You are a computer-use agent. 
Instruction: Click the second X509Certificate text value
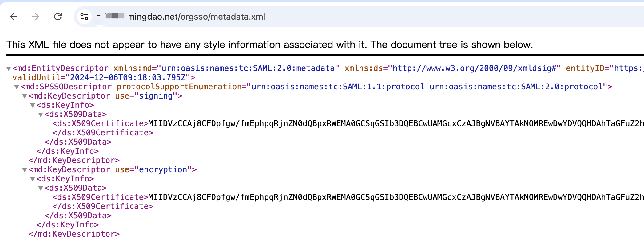tap(396, 197)
